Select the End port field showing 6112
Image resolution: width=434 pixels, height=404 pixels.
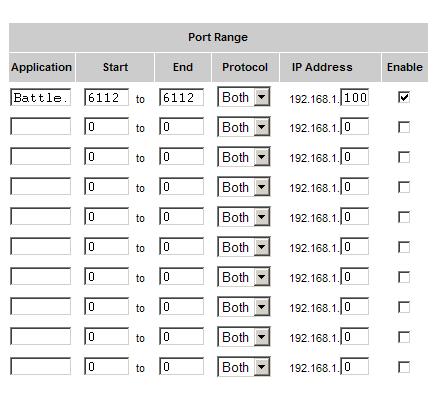181,97
